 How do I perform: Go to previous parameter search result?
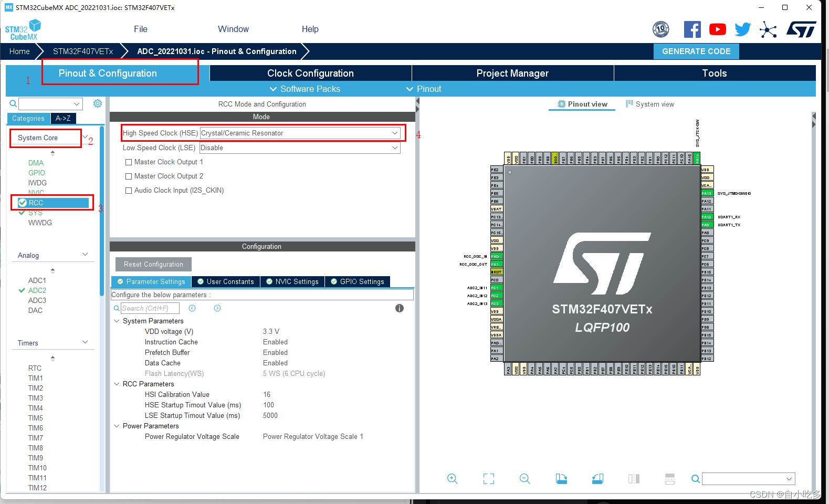click(x=192, y=308)
